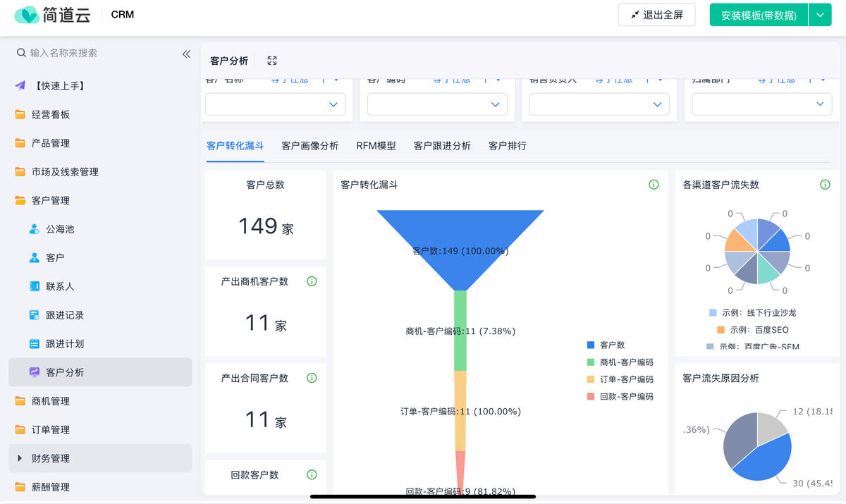This screenshot has width=846, height=504.
Task: Open 【快速上手】 paper plane item
Action: pyautogui.click(x=100, y=86)
